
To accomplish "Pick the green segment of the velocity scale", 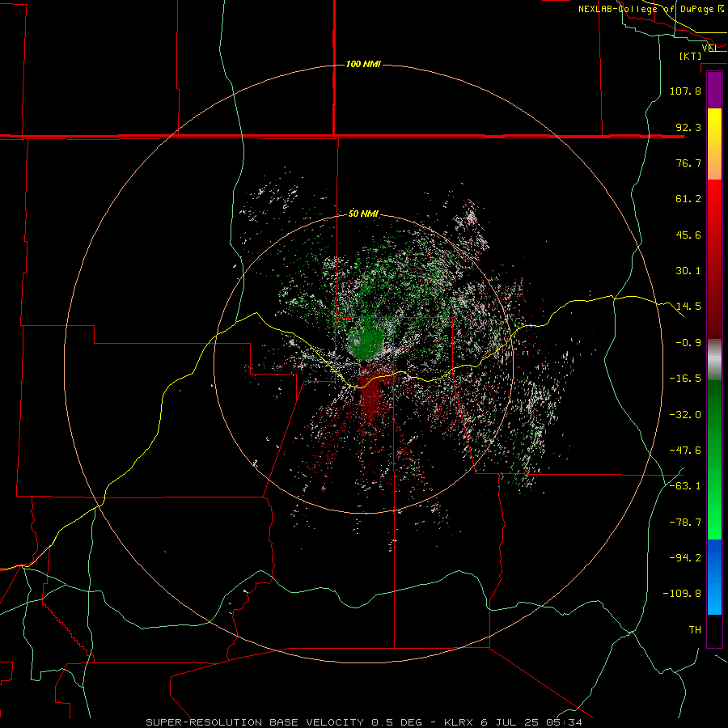I will [714, 459].
